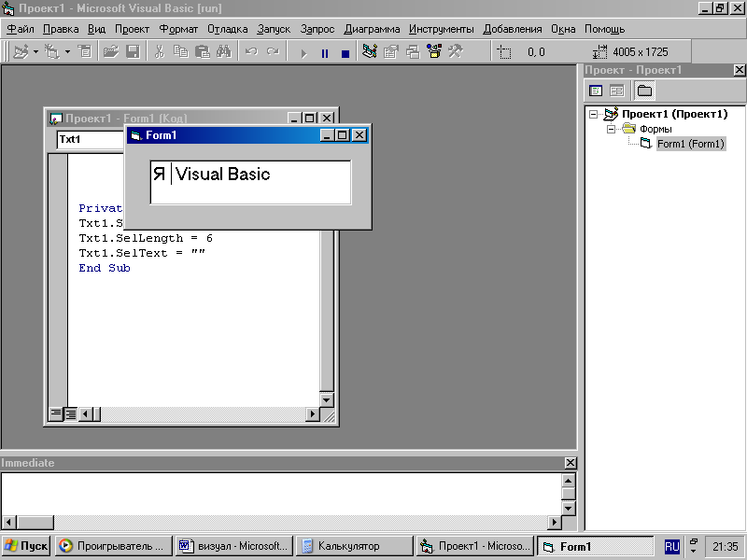Click Immediate window scroll up arrow
The width and height of the screenshot is (747, 560).
[569, 481]
